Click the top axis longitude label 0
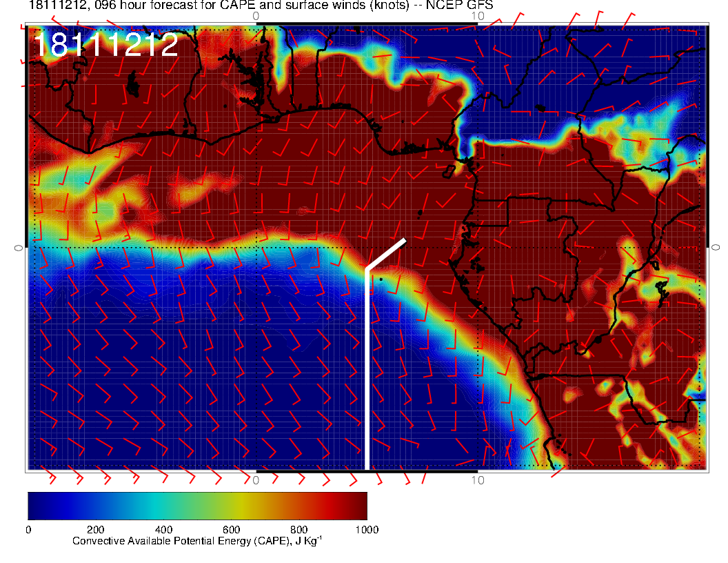 pyautogui.click(x=256, y=16)
